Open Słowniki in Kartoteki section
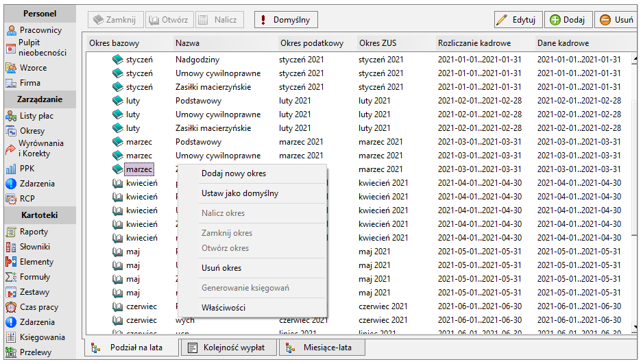The height and width of the screenshot is (364, 643). [28, 247]
